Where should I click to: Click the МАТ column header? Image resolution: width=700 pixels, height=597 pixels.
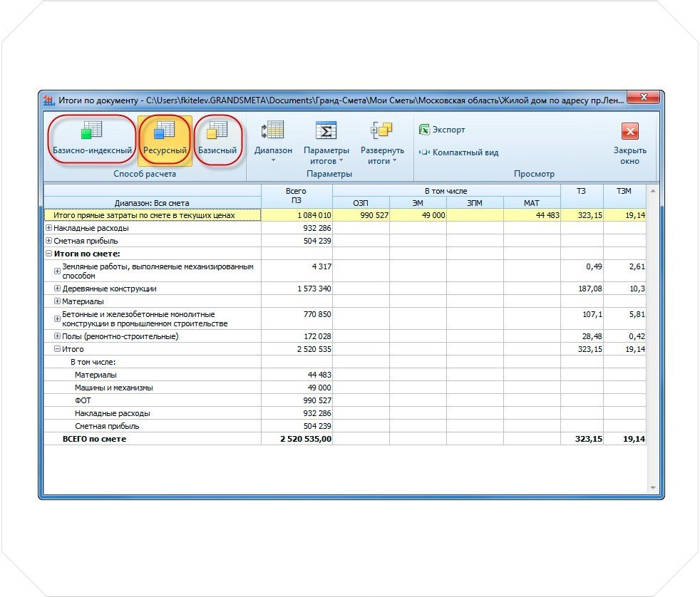coord(532,203)
